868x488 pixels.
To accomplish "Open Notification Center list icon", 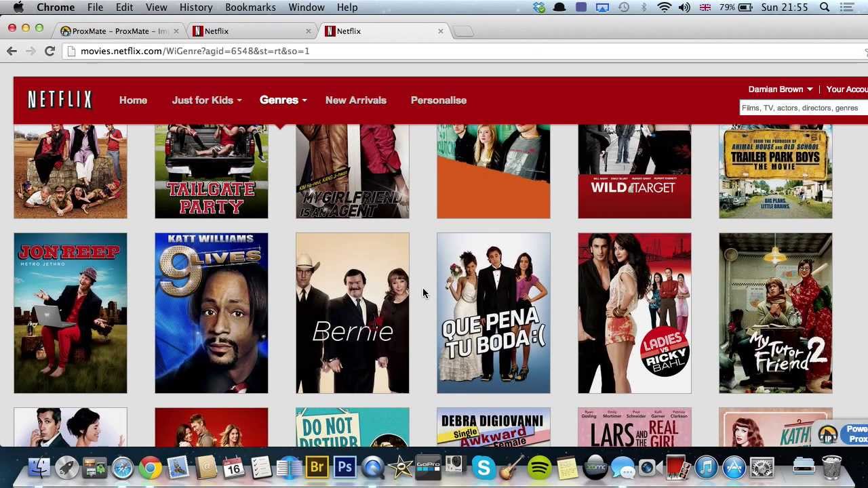I will tap(847, 7).
